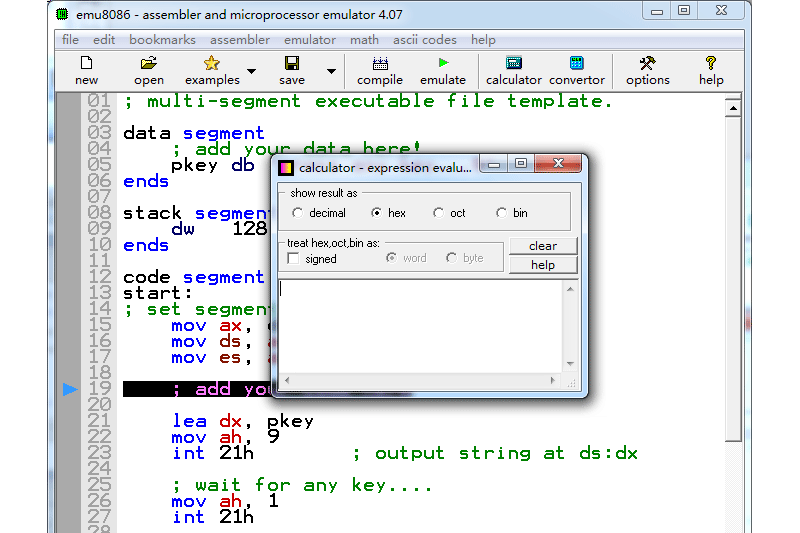Launch the convertor toolbar icon
The width and height of the screenshot is (800, 533).
[x=577, y=63]
